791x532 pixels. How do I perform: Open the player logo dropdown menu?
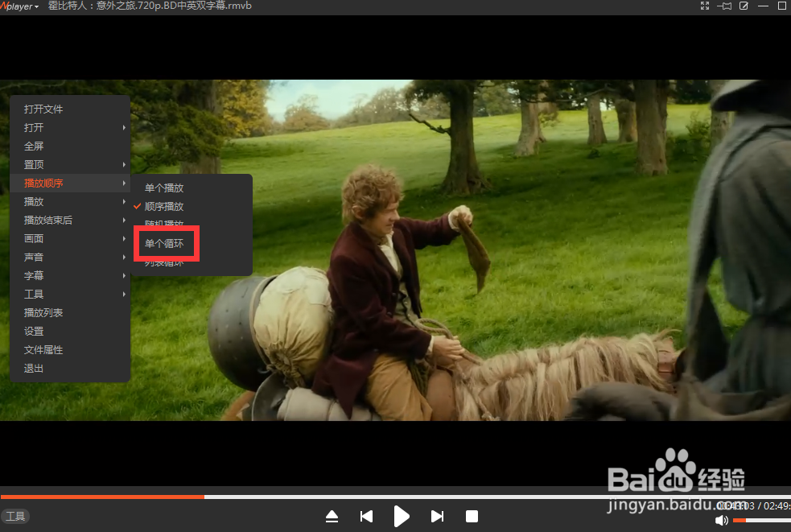coord(20,6)
